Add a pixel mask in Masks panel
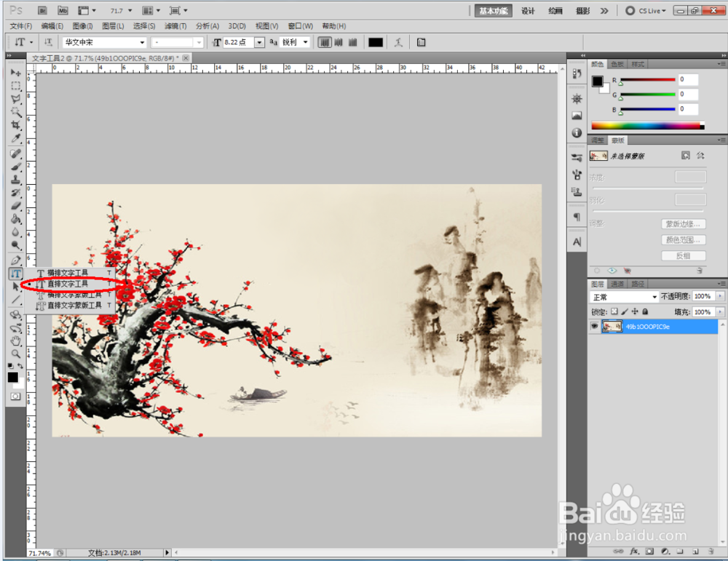Screen dimensions: 728x561 (685, 156)
